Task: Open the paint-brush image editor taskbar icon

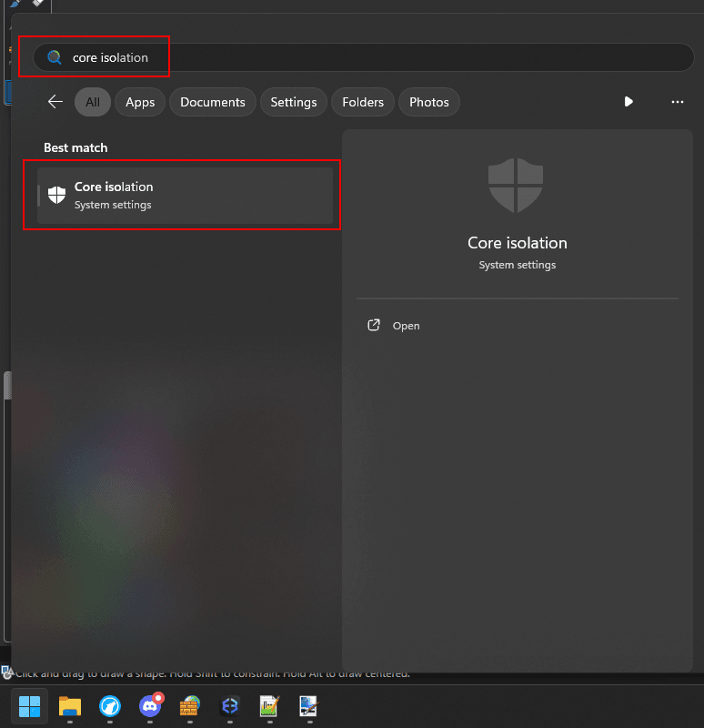Action: (308, 706)
